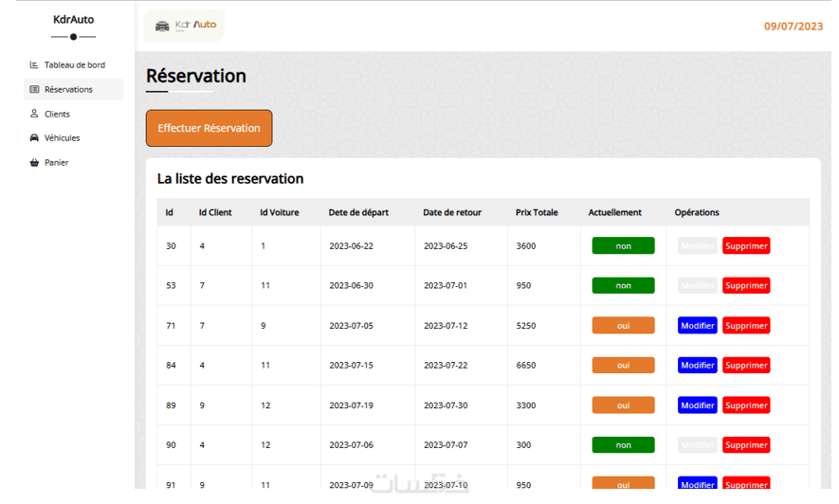This screenshot has height=504, width=839.
Task: Delete reservation 89 with Supprimer
Action: [746, 405]
